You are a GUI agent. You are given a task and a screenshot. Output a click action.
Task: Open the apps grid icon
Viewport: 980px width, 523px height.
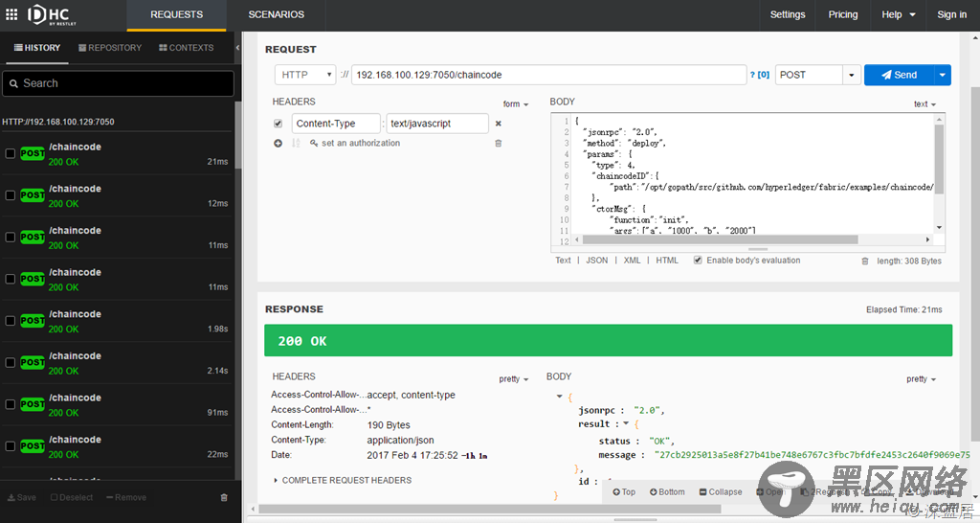11,13
